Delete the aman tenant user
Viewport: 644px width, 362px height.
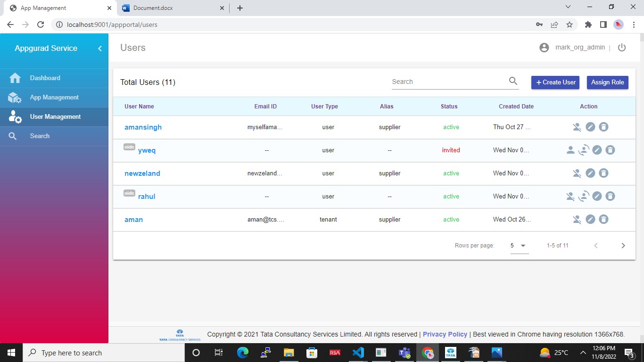coord(603,219)
